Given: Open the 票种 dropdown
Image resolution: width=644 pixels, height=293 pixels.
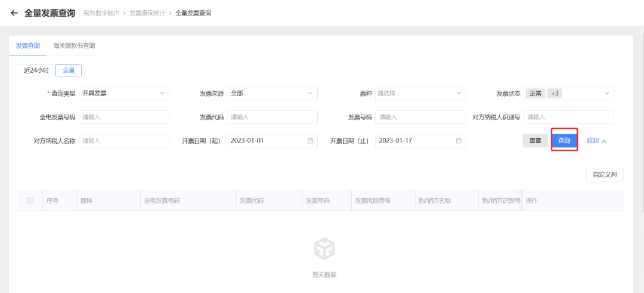Looking at the screenshot, I should (x=420, y=93).
